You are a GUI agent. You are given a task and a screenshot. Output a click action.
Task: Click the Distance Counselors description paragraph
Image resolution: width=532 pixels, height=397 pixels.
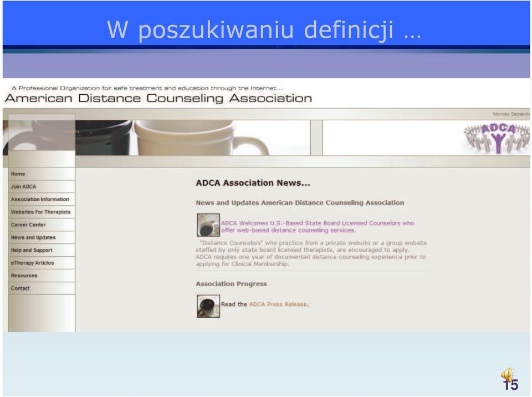coord(311,253)
